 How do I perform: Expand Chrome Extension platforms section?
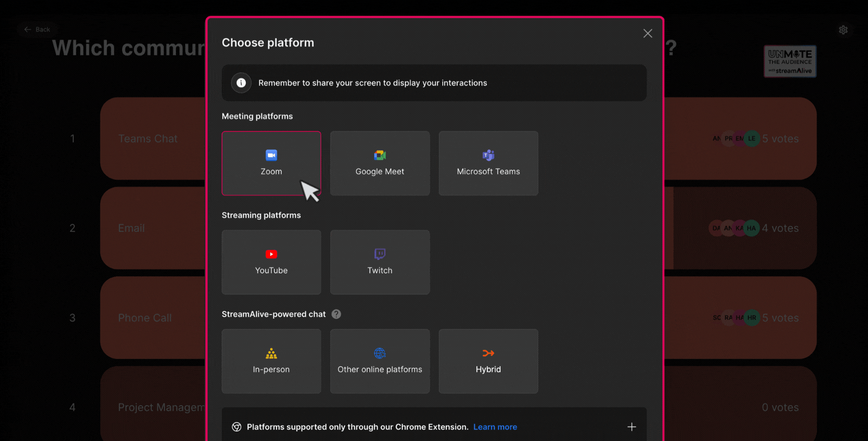point(631,427)
